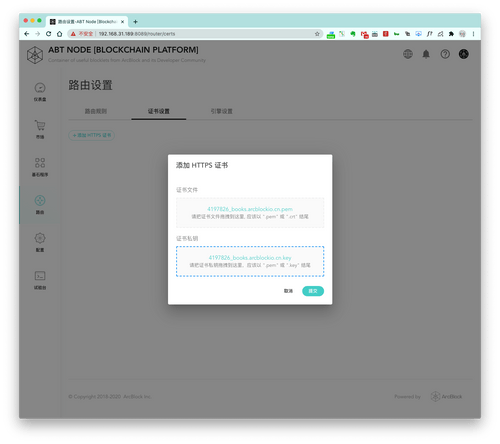
Task: Switch to the 引擎设置 tab
Action: tap(222, 111)
